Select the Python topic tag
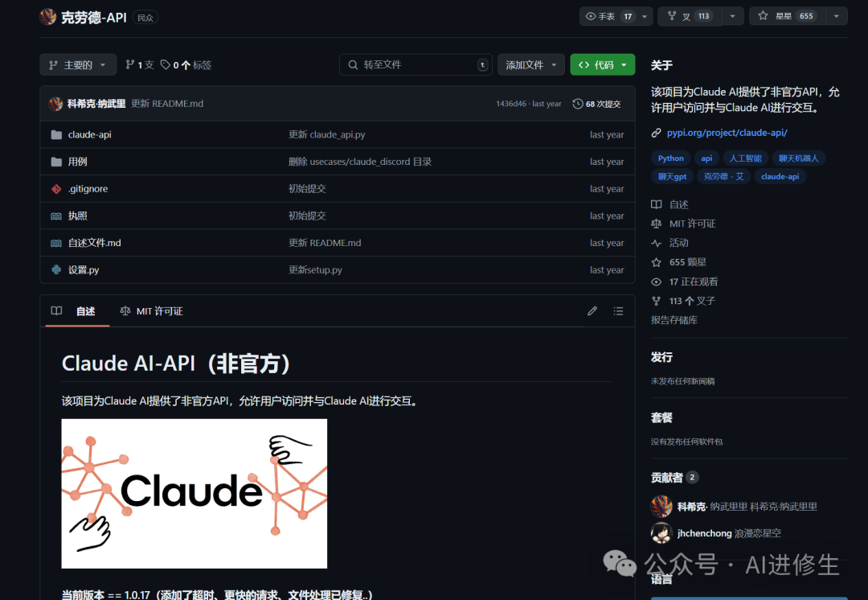 [x=671, y=158]
